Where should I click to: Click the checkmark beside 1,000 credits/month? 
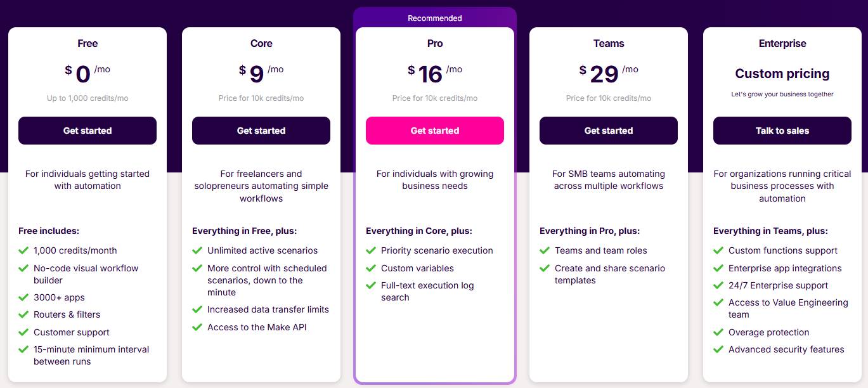23,250
